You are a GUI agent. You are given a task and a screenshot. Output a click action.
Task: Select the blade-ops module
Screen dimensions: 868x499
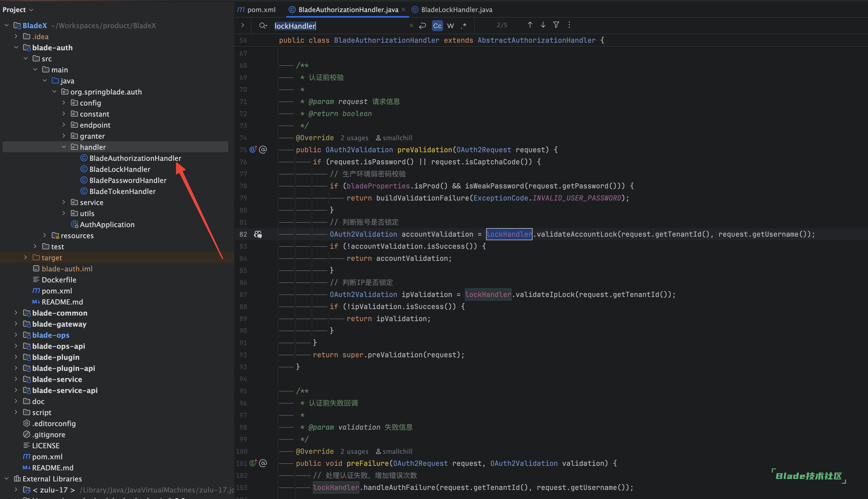[51, 335]
